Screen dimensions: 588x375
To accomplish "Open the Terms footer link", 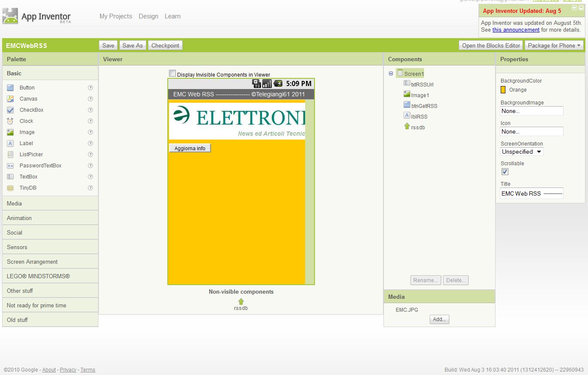I will [x=88, y=370].
